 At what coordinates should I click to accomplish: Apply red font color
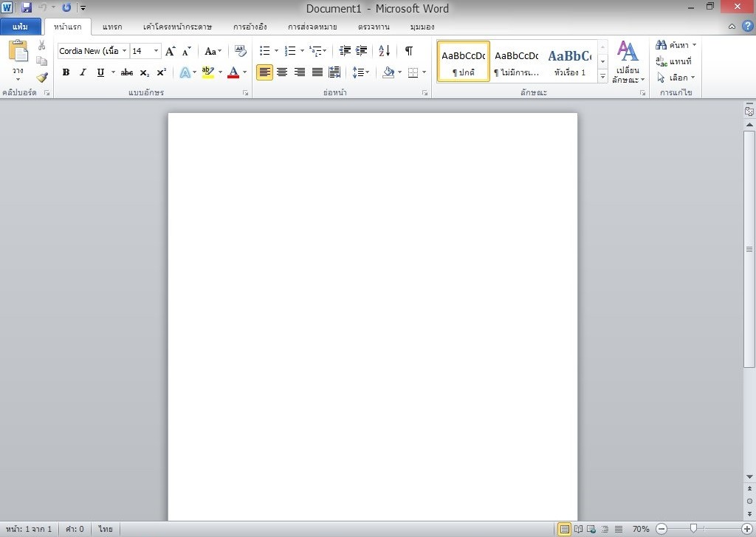pos(233,72)
